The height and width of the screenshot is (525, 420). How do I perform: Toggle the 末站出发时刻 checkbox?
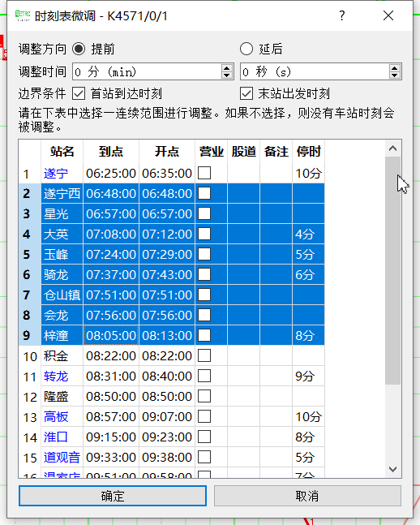pos(246,93)
